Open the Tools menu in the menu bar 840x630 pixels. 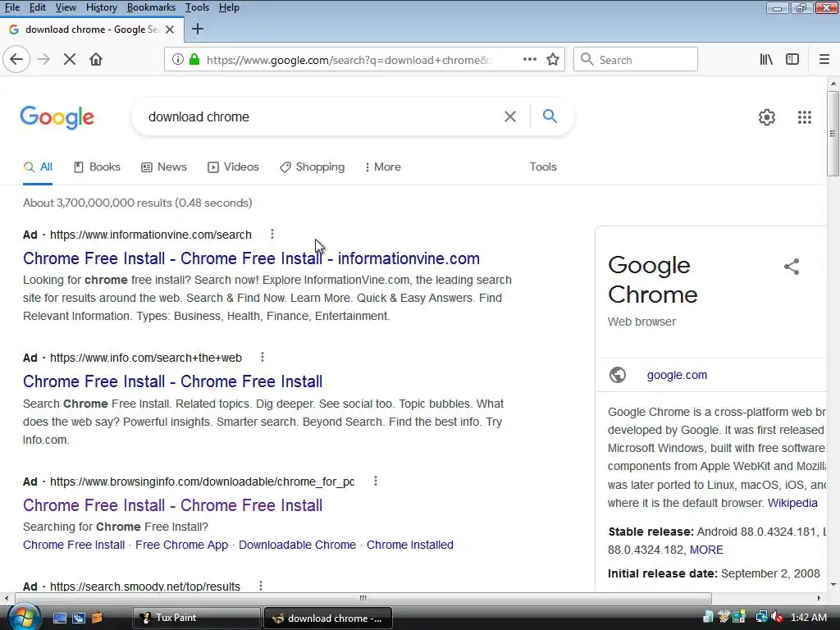click(197, 7)
